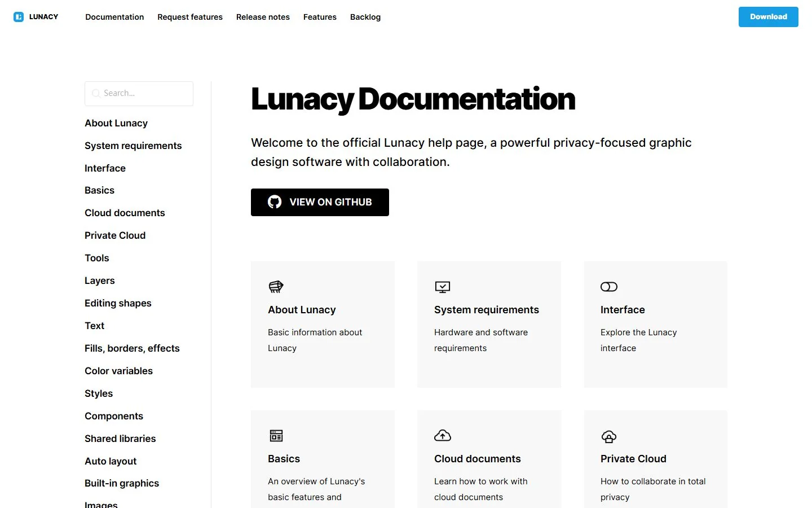Open the Private Cloud card title

(x=633, y=459)
